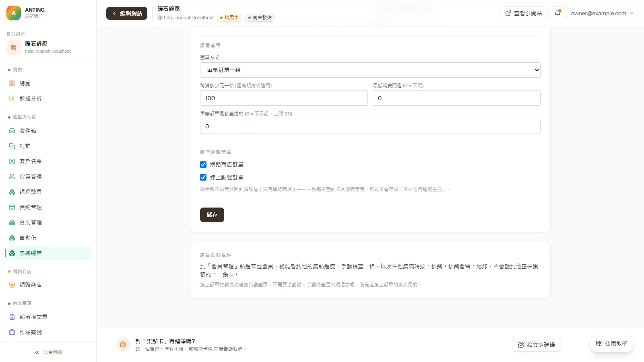Select the 忠誠經營 sidebar icon
644x362 pixels.
pos(12,253)
